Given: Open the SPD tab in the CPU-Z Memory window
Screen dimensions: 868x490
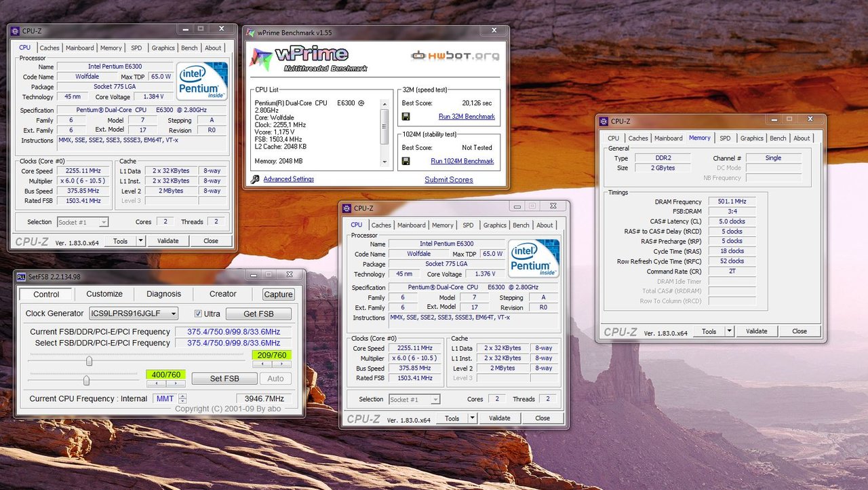Looking at the screenshot, I should (725, 138).
